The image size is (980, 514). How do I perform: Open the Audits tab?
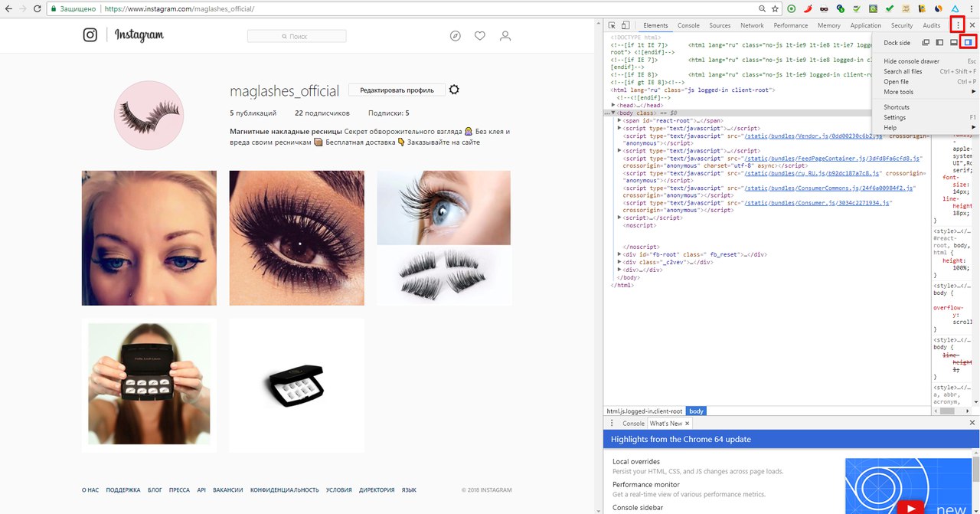pyautogui.click(x=932, y=25)
